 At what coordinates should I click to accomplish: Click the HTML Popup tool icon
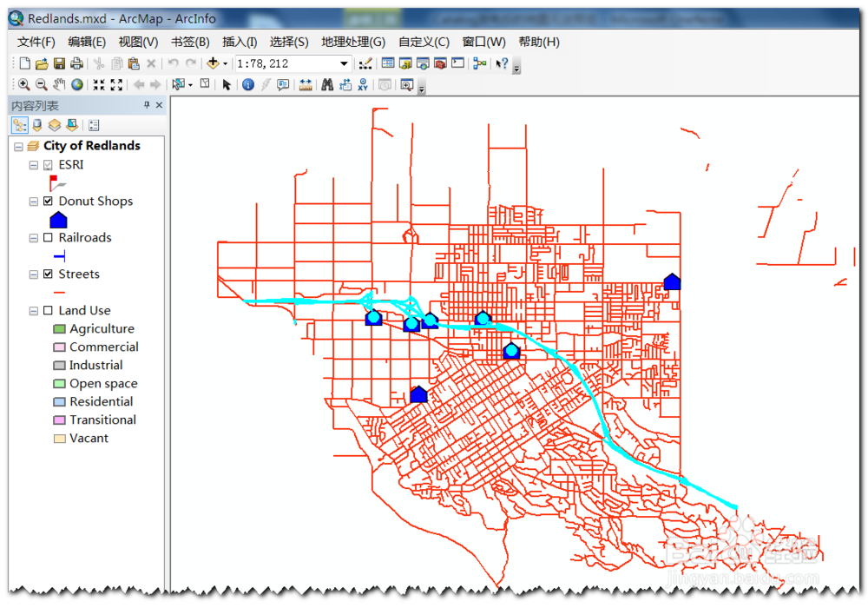(283, 85)
